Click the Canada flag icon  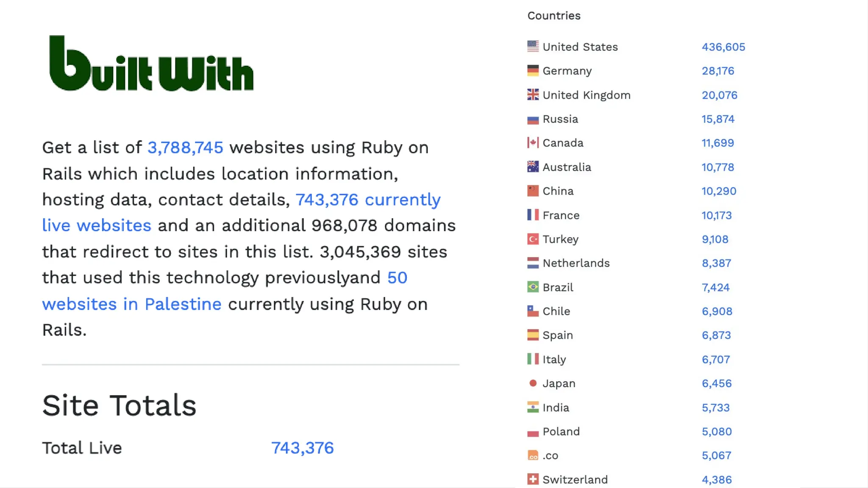pos(533,143)
